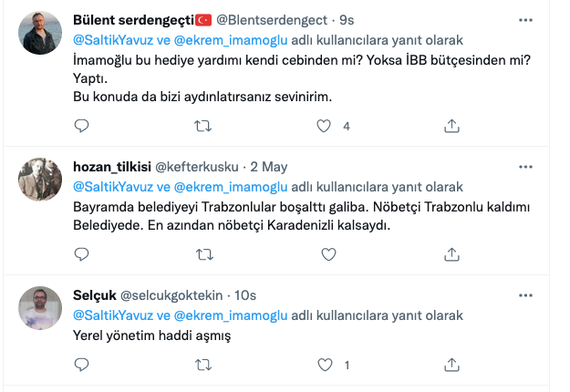570x392 pixels.
Task: View Selçuk's profile avatar
Action: point(40,308)
